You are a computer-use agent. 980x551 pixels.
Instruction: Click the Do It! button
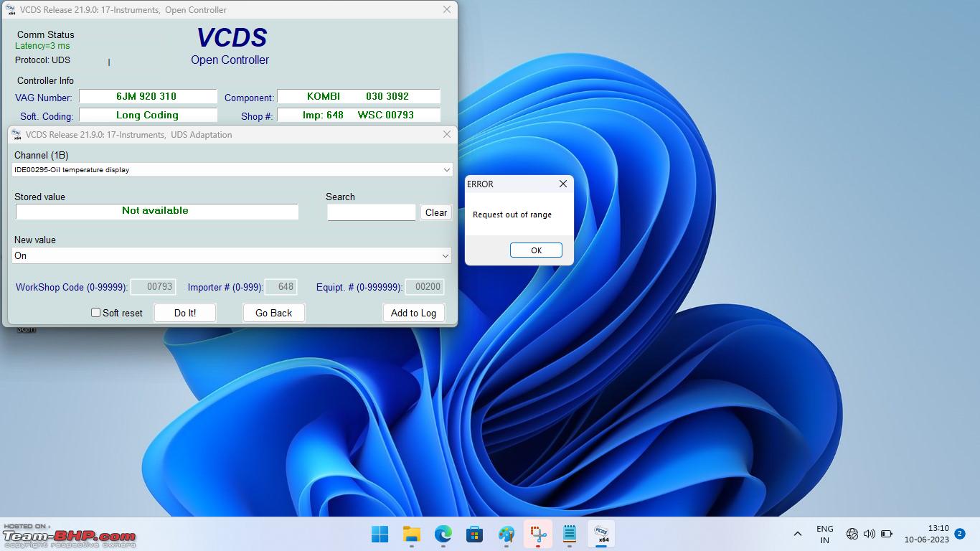point(185,313)
